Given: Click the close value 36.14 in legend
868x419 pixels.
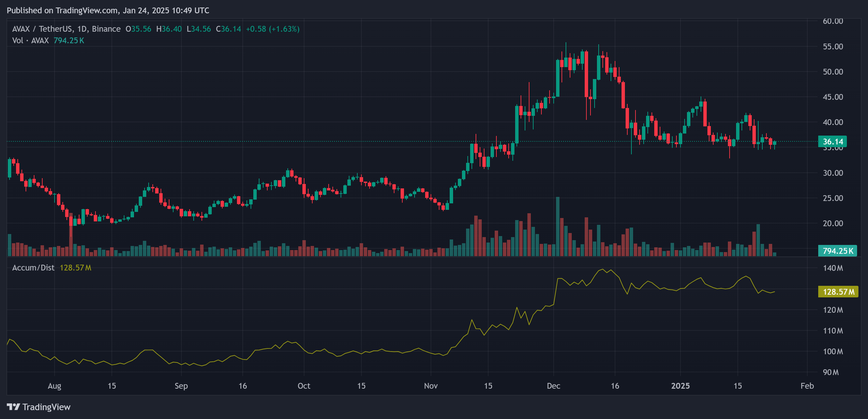Looking at the screenshot, I should tap(231, 29).
